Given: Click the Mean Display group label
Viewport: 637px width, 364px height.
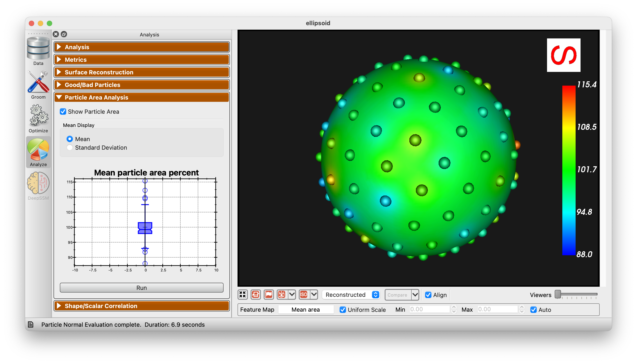Looking at the screenshot, I should point(79,125).
